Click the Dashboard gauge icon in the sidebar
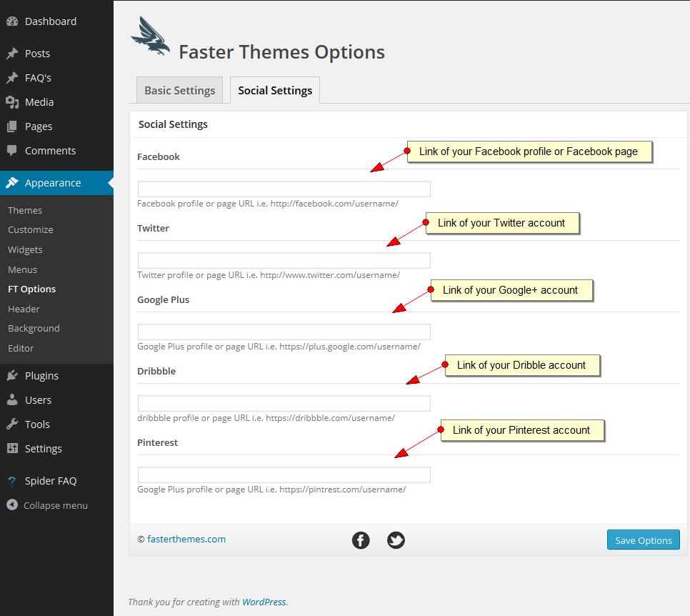Image resolution: width=690 pixels, height=616 pixels. click(x=12, y=21)
